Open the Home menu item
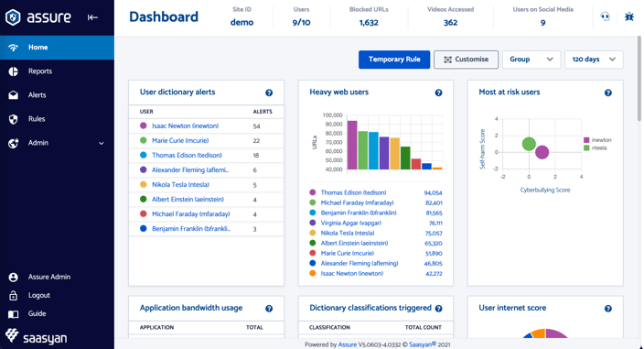The height and width of the screenshot is (349, 644). [57, 48]
